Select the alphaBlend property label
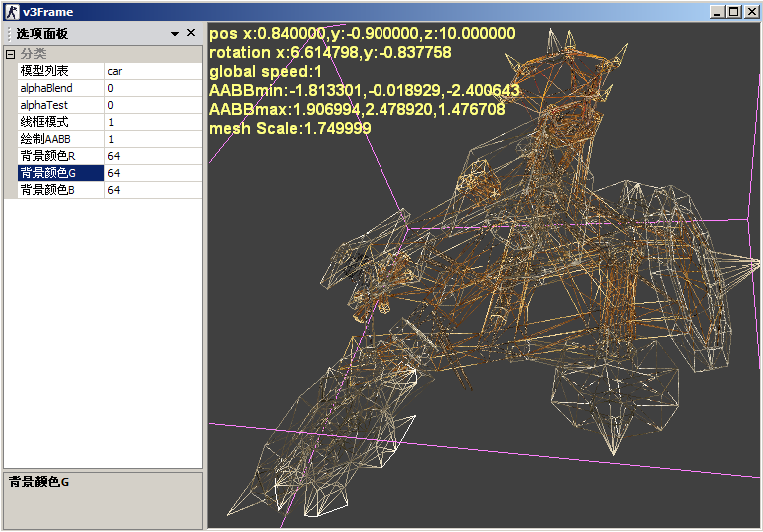Viewport: 763px width, 532px height. click(60, 88)
